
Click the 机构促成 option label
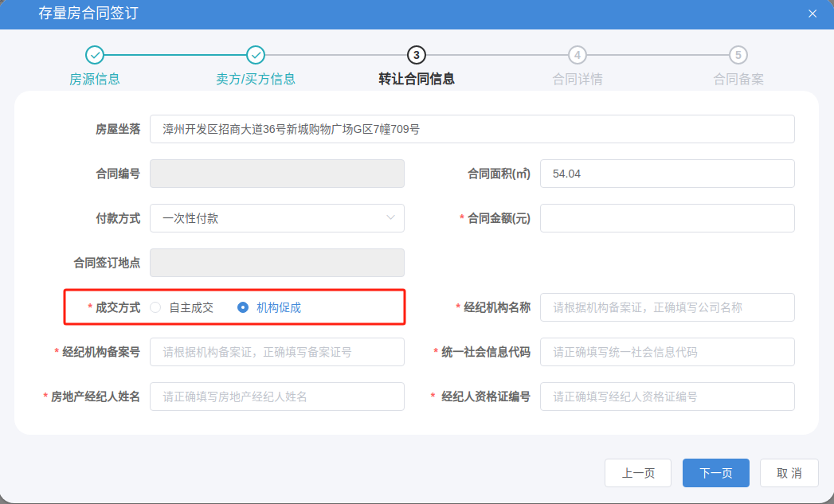(x=279, y=308)
